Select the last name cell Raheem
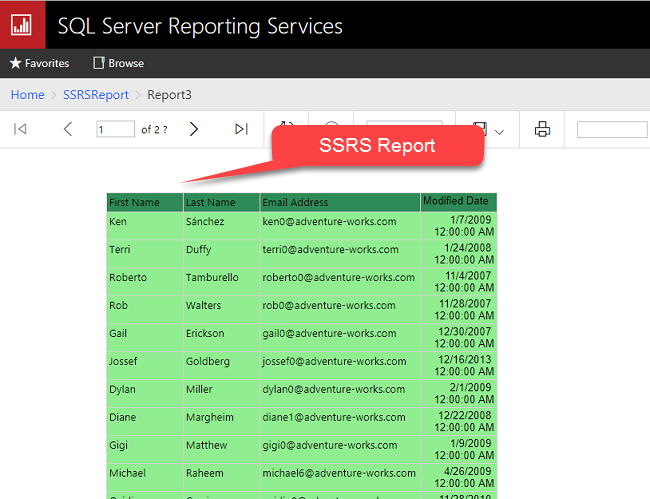The image size is (650, 499). coord(221,477)
